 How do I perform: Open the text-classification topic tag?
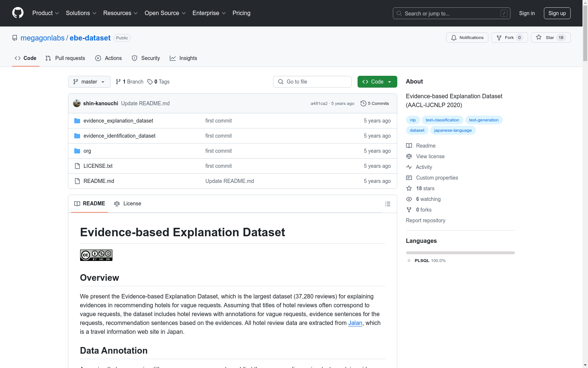(x=442, y=120)
